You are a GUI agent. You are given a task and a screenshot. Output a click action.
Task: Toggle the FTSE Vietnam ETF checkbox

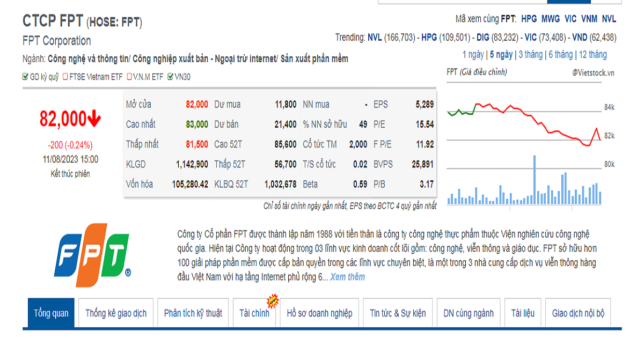(65, 77)
